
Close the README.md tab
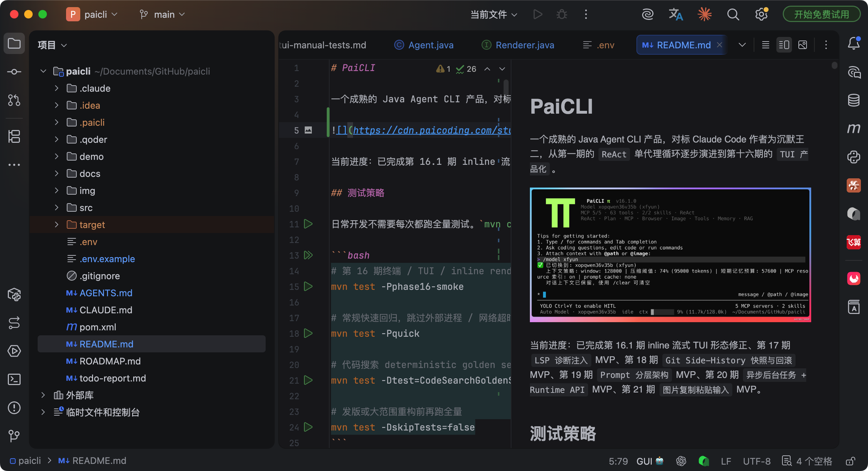point(720,45)
